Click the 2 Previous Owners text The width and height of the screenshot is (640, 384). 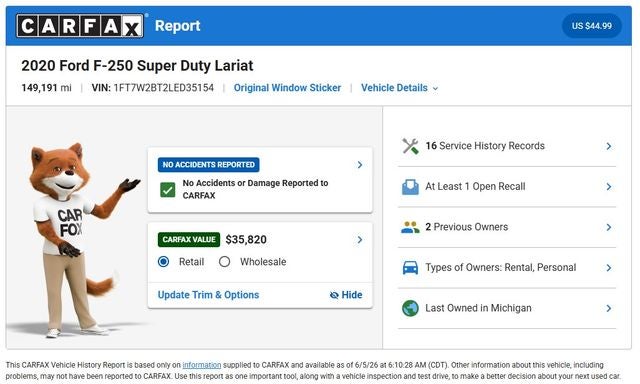coord(467,227)
